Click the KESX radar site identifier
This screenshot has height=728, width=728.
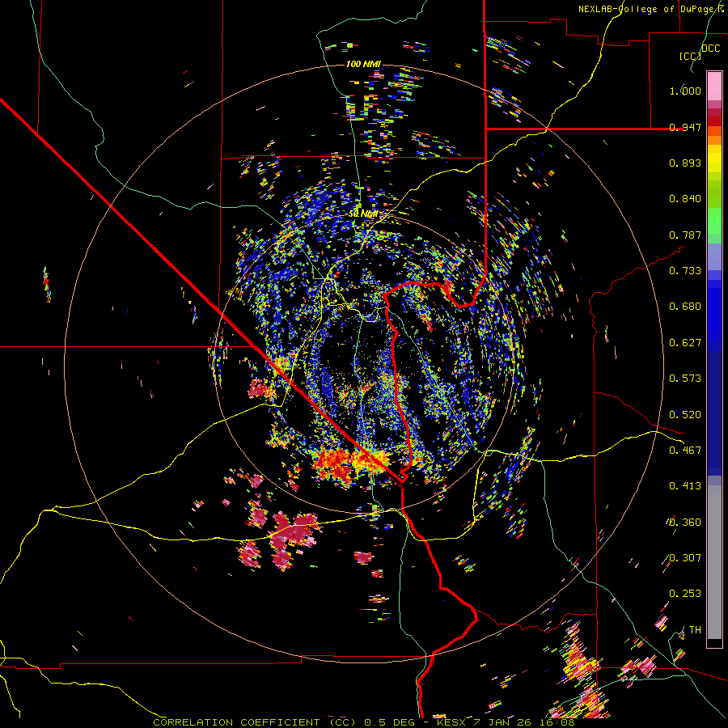[453, 722]
